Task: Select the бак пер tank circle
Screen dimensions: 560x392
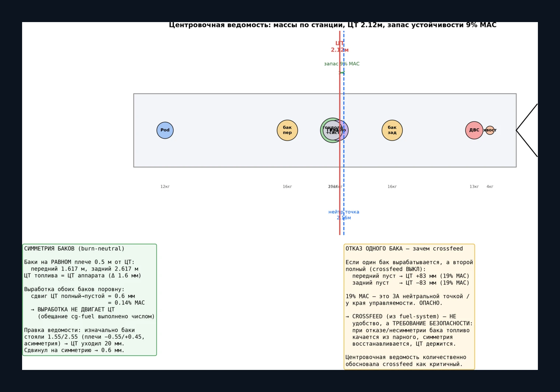Action: coord(287,130)
